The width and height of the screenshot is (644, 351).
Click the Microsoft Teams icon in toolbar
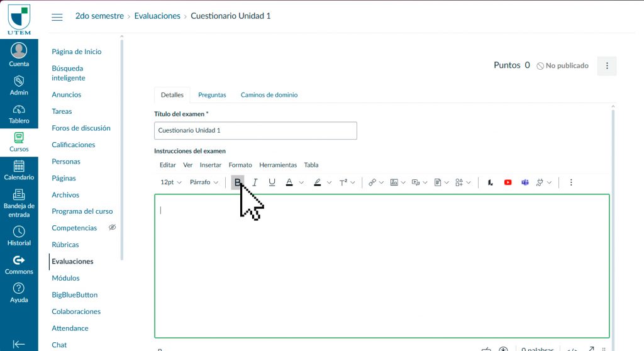(525, 182)
